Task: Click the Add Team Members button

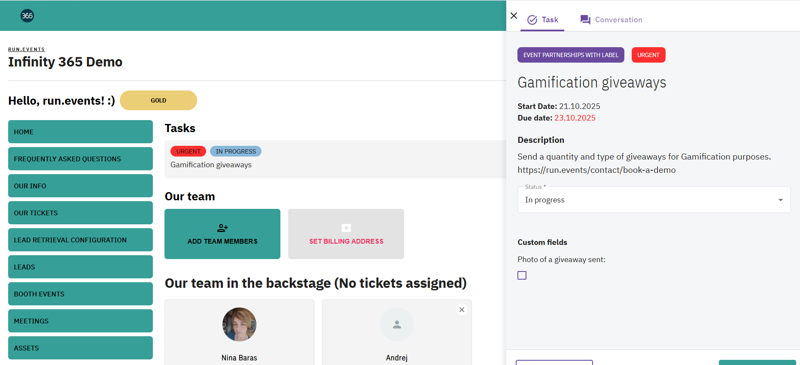Action: pyautogui.click(x=222, y=234)
